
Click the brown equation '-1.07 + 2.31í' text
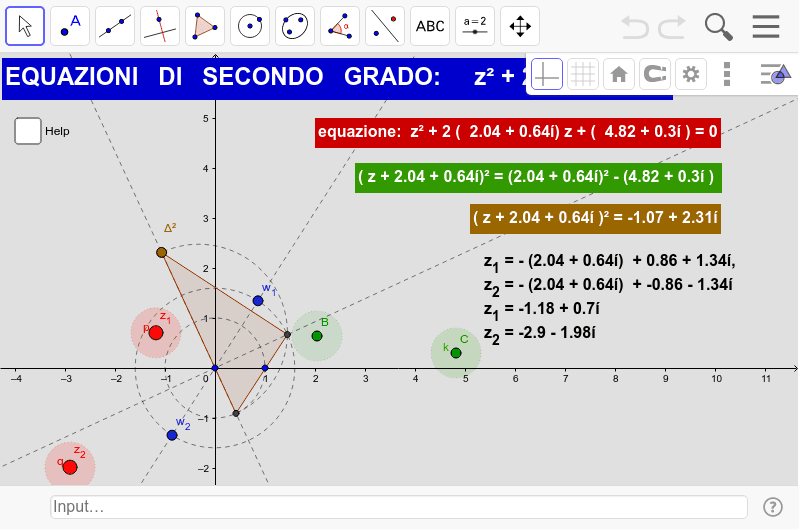point(595,219)
